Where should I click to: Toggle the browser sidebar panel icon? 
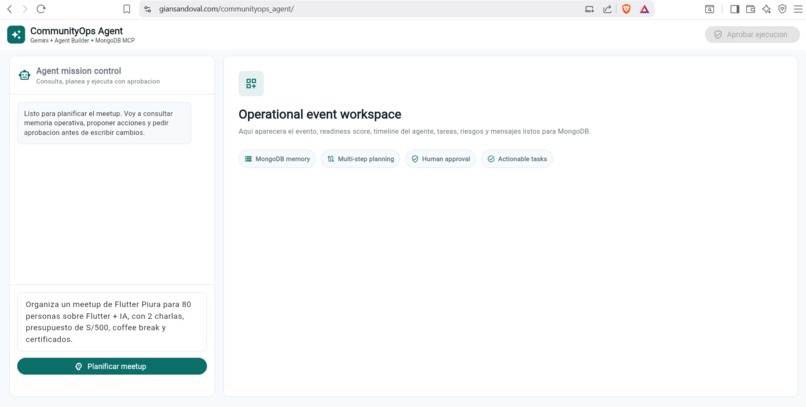pyautogui.click(x=735, y=9)
